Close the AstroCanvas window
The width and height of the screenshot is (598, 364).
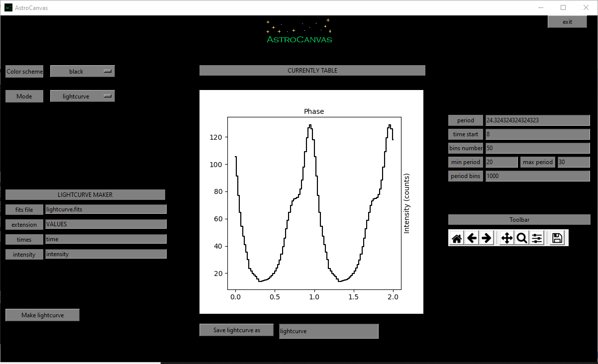pos(586,7)
